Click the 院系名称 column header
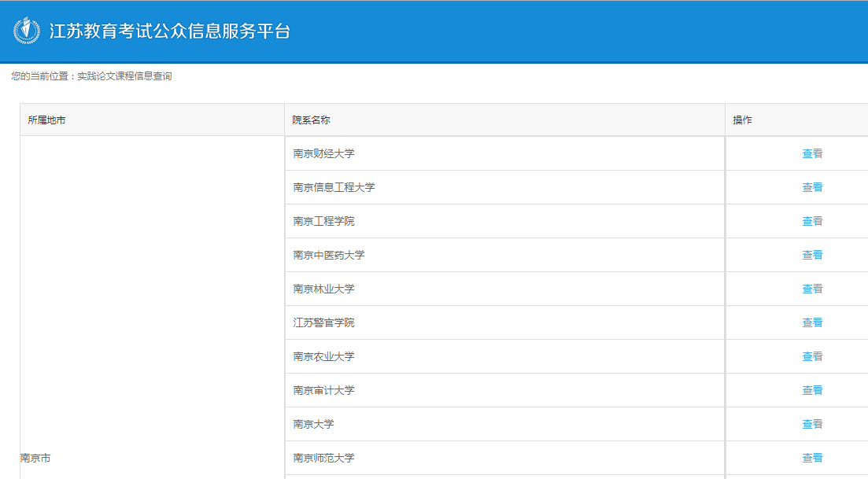The height and width of the screenshot is (479, 868). [x=505, y=120]
